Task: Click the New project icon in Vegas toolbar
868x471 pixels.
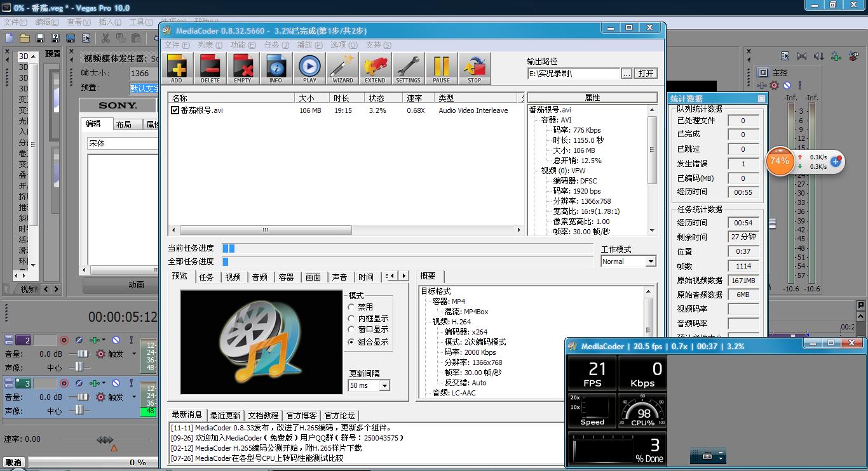Action: pos(9,39)
